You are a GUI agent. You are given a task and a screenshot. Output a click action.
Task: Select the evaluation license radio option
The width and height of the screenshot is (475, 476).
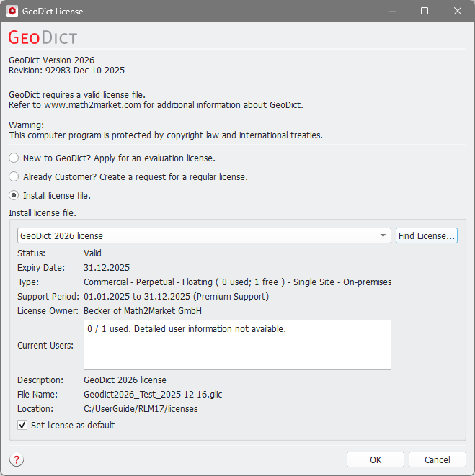14,158
